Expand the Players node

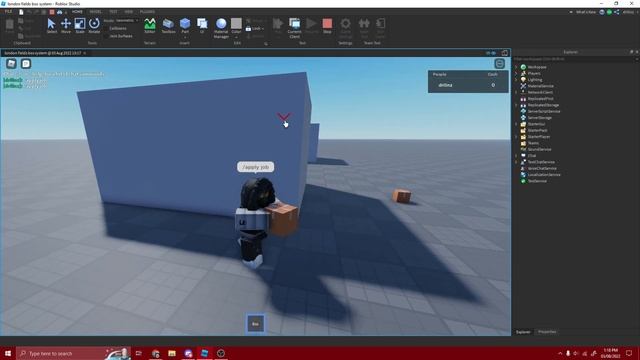(x=516, y=73)
